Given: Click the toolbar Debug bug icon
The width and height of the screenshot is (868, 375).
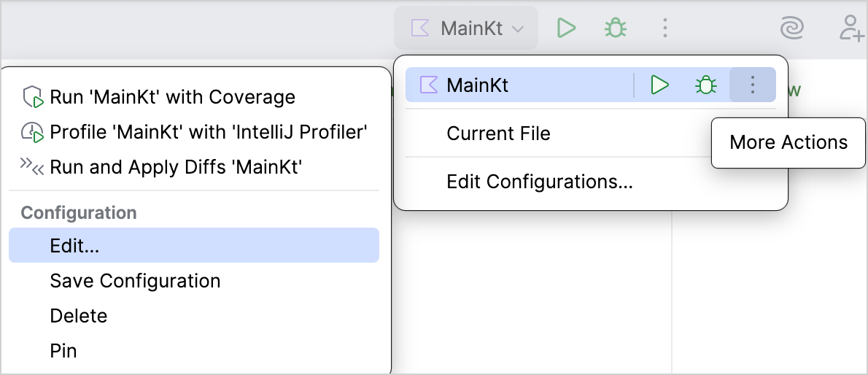Looking at the screenshot, I should click(x=615, y=28).
